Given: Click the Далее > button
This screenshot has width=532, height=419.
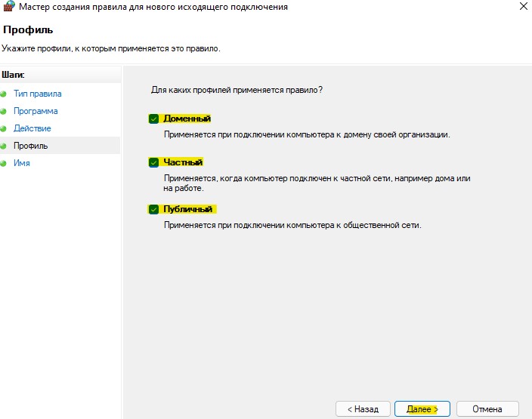Looking at the screenshot, I should (x=422, y=409).
